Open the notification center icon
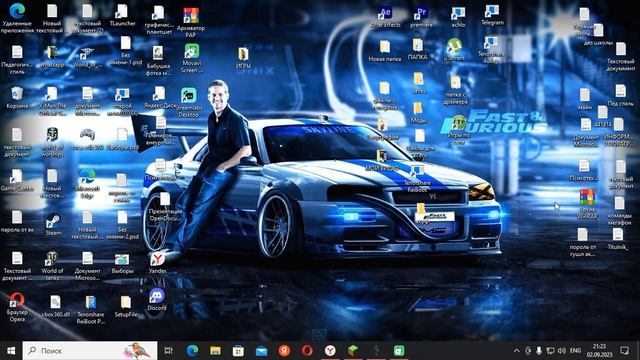640x360 pixels. [624, 351]
